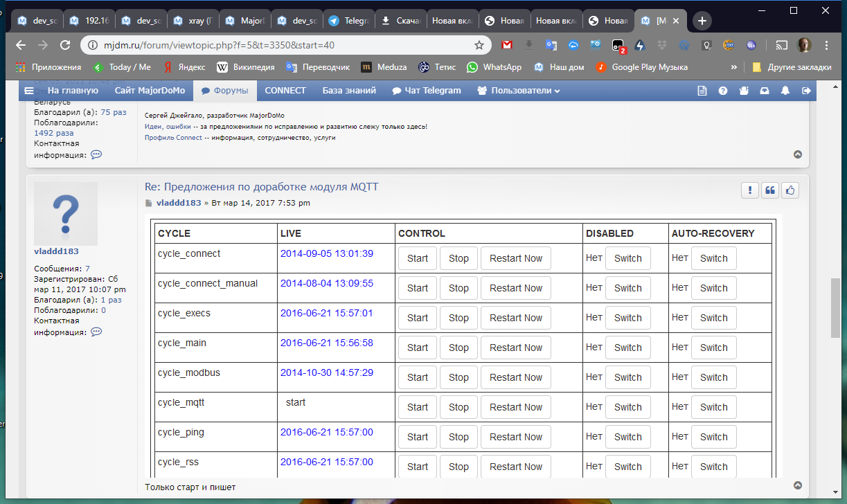Click the Switch button in cycle_main's DISABLED column
This screenshot has width=847, height=504.
[x=627, y=348]
